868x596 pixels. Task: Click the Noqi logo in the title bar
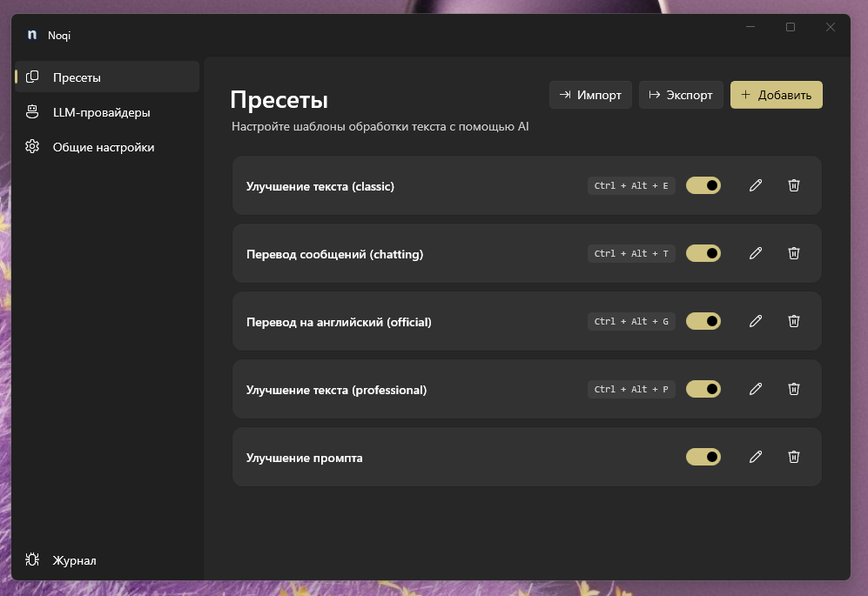[x=31, y=35]
